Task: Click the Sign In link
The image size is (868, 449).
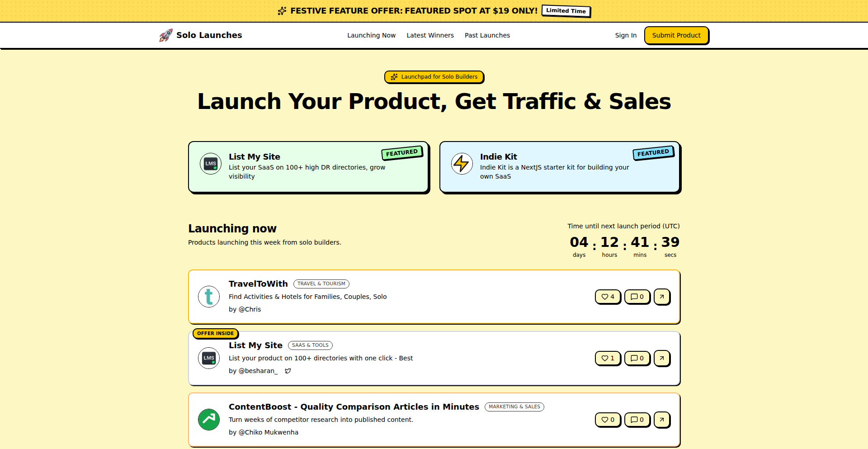Action: (625, 35)
